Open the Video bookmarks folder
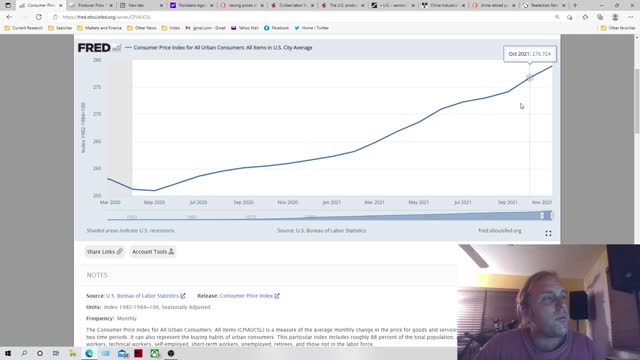 click(171, 28)
